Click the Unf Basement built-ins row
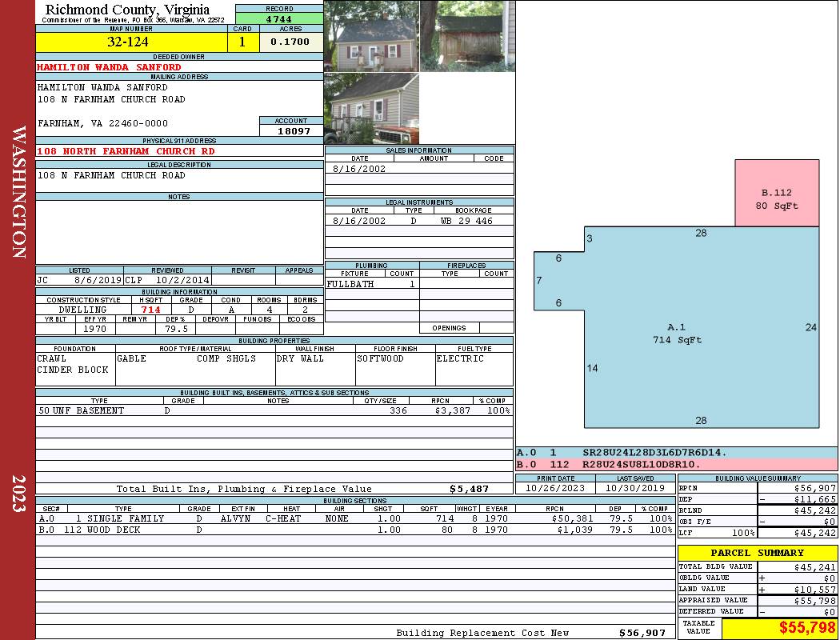This screenshot has width=840, height=640. click(x=274, y=410)
